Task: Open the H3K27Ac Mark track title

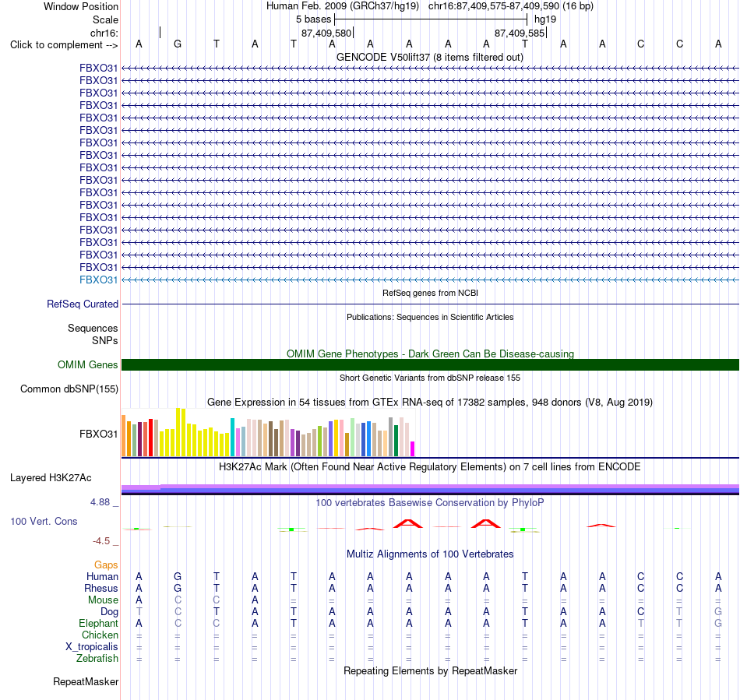Action: (x=430, y=467)
